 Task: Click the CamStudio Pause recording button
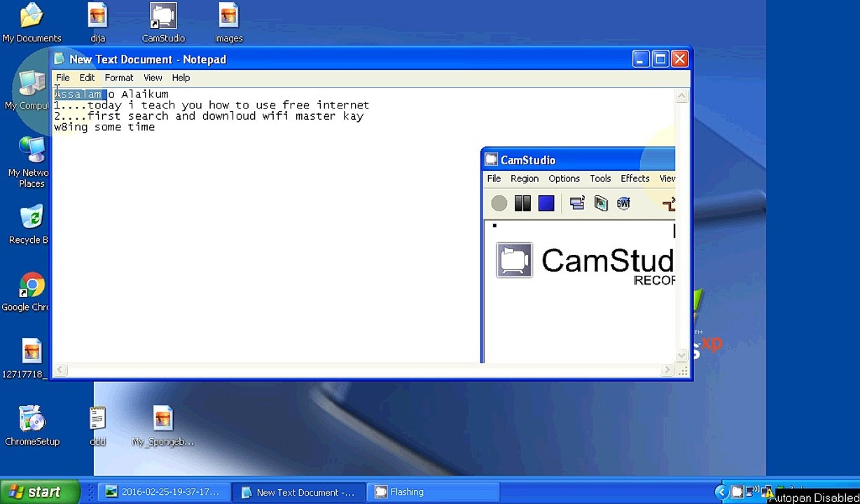pyautogui.click(x=522, y=204)
